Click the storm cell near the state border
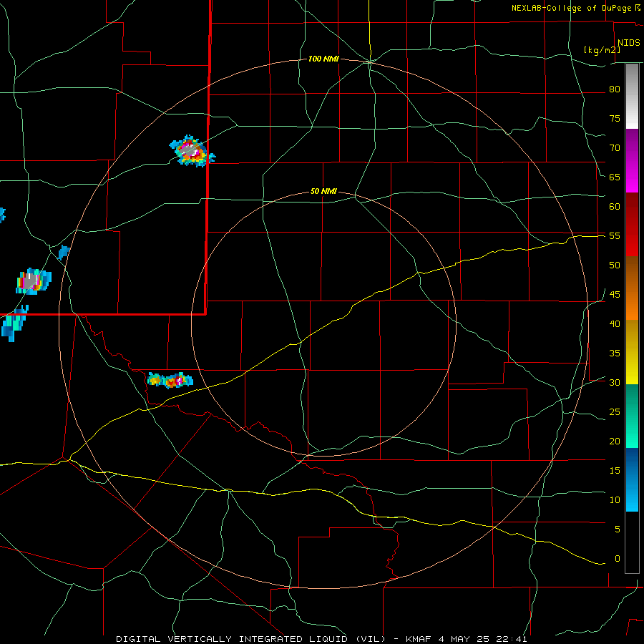 tap(191, 151)
